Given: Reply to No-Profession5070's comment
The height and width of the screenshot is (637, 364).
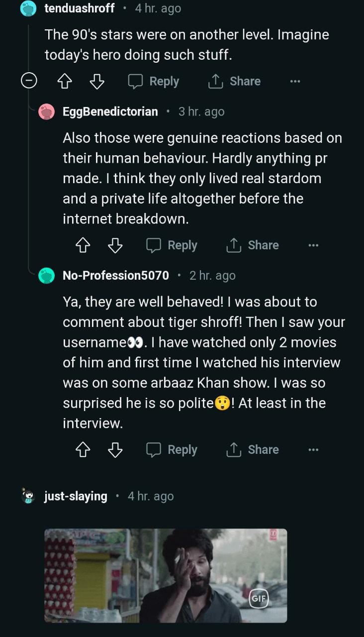Looking at the screenshot, I should [172, 449].
